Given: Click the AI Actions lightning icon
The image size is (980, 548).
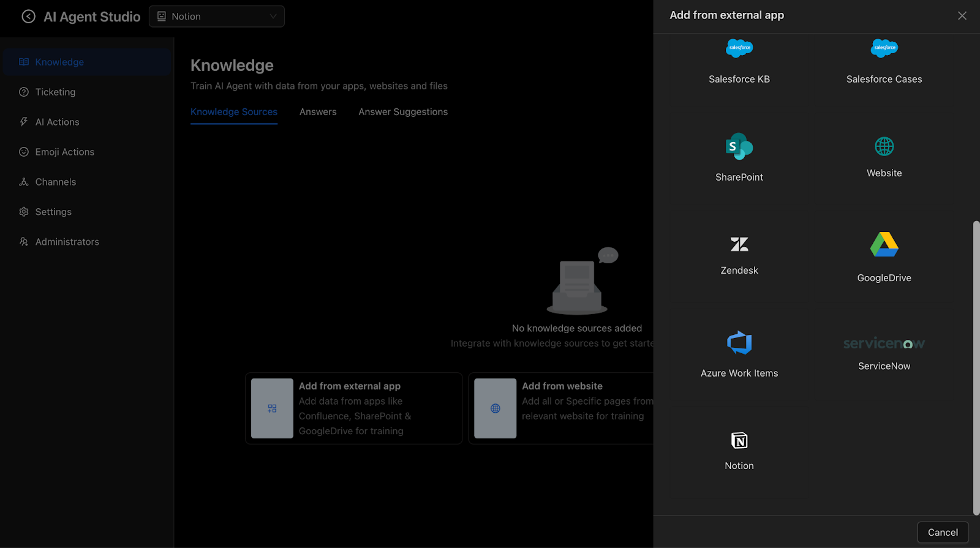Looking at the screenshot, I should tap(24, 122).
